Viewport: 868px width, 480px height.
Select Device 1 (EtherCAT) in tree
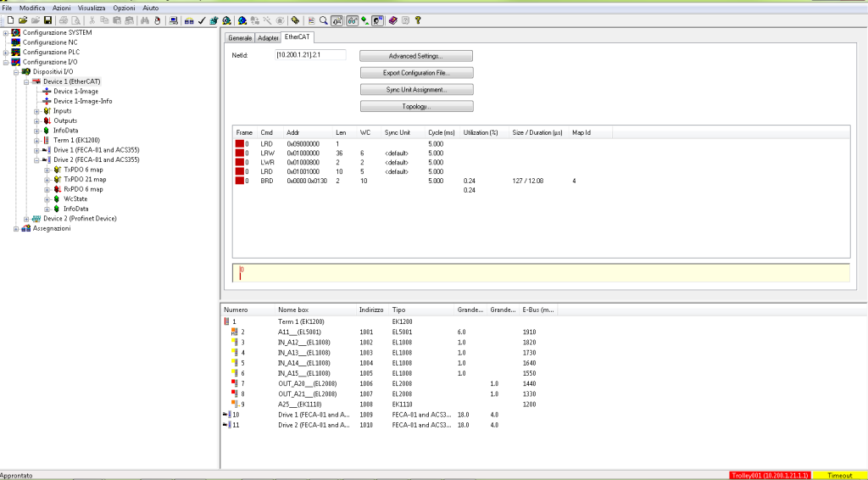click(x=71, y=81)
